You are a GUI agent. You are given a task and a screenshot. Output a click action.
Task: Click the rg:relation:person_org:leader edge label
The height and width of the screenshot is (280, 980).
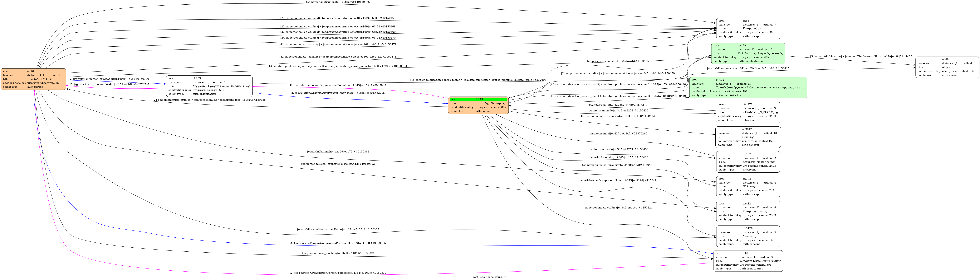(x=109, y=79)
